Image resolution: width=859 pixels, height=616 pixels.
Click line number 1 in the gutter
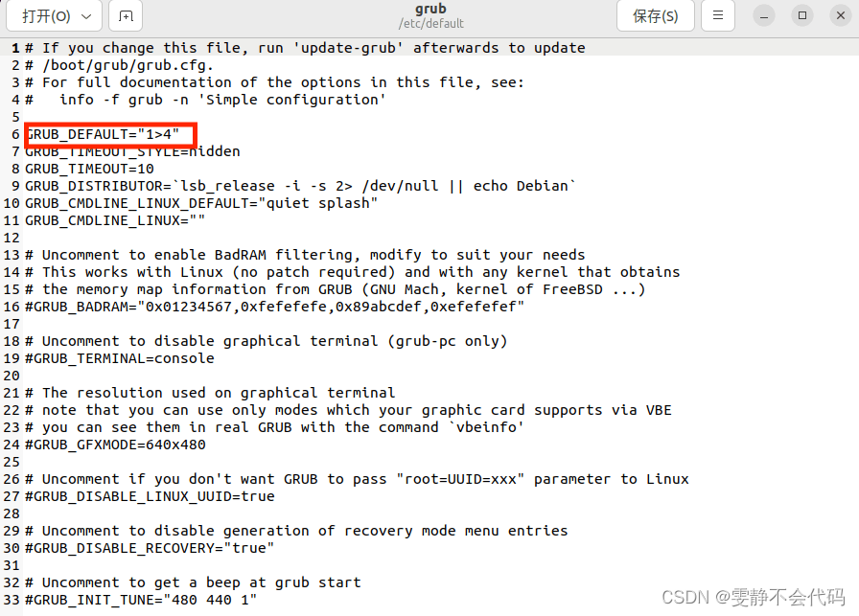point(12,47)
